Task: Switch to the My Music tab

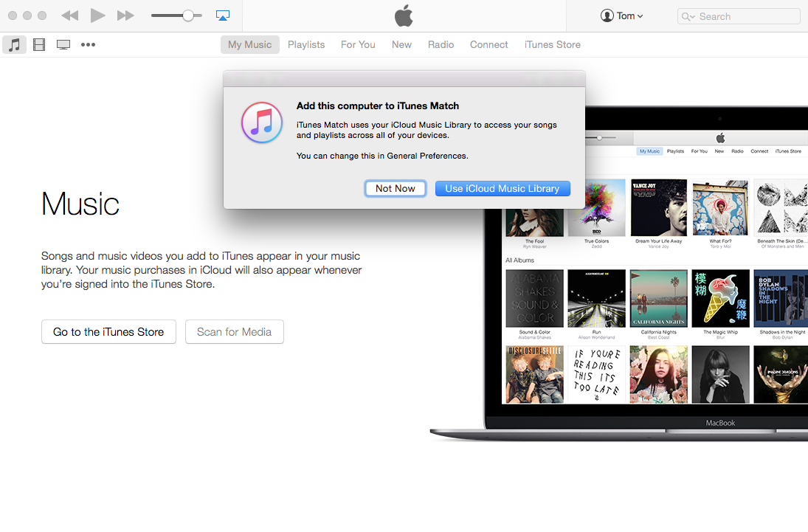Action: pos(250,44)
